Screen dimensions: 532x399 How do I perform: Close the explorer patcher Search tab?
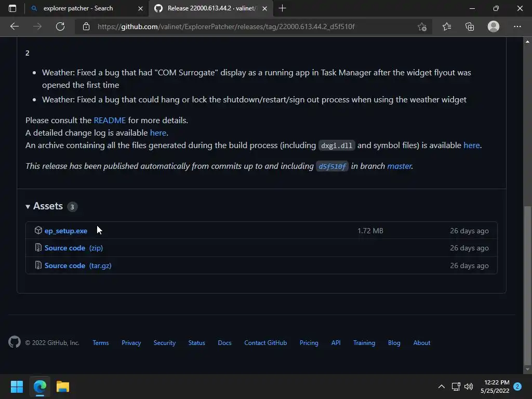pyautogui.click(x=140, y=8)
